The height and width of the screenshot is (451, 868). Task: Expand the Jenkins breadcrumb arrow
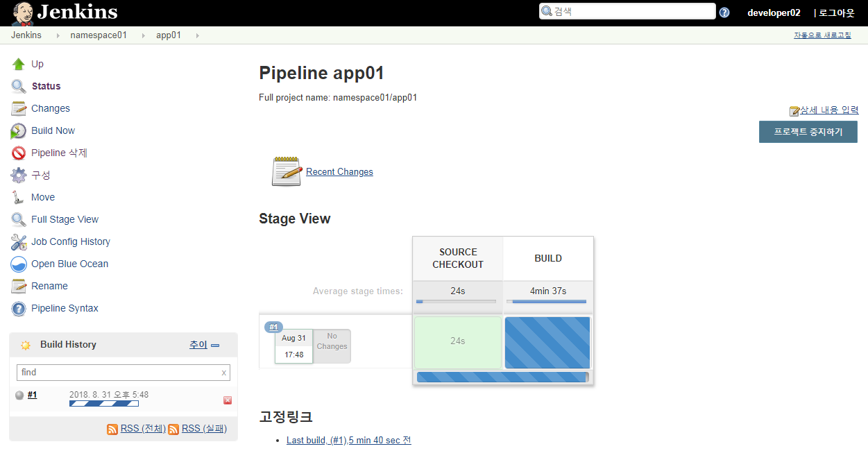click(58, 35)
